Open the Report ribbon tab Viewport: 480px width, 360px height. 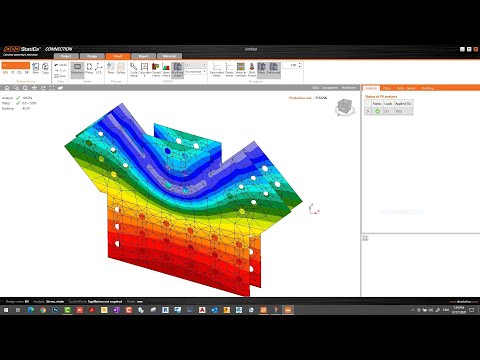(143, 56)
